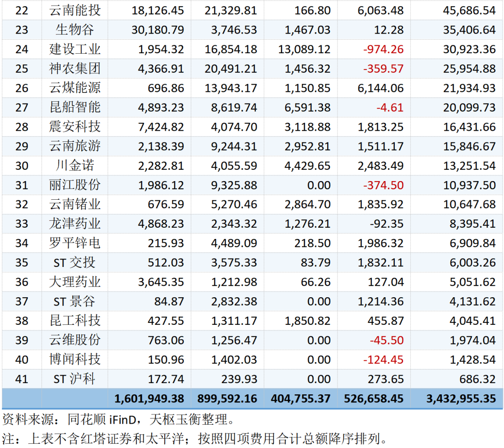This screenshot has width=504, height=448.
Task: Select the ST 景谷 company cell
Action: 75,301
